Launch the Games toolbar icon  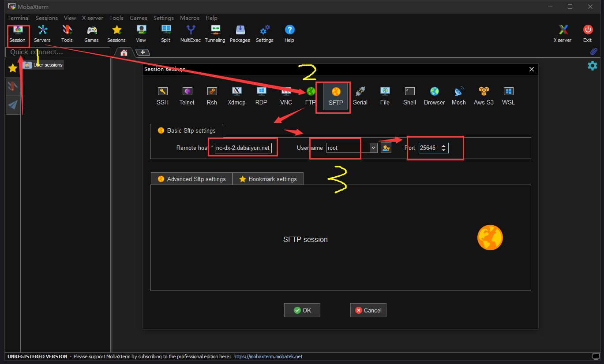tap(92, 34)
